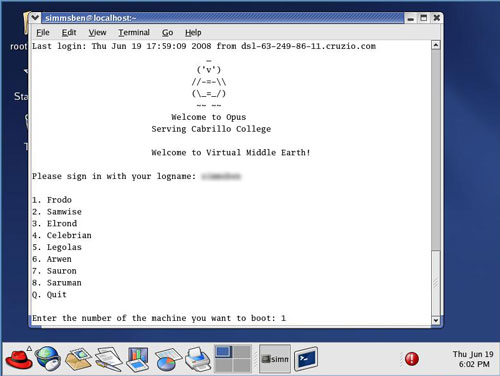Click the '7. Sauron' line
Screen dimensions: 500x376
point(54,271)
